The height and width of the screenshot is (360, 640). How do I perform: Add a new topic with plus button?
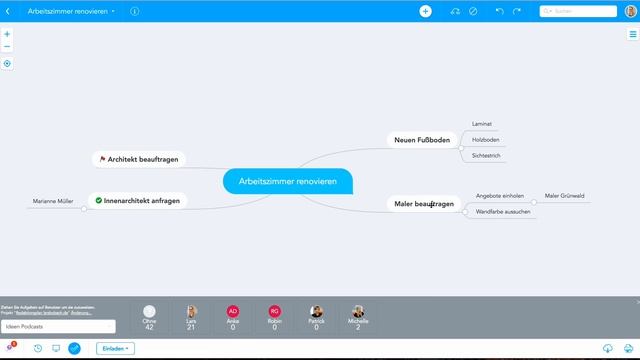pos(425,11)
